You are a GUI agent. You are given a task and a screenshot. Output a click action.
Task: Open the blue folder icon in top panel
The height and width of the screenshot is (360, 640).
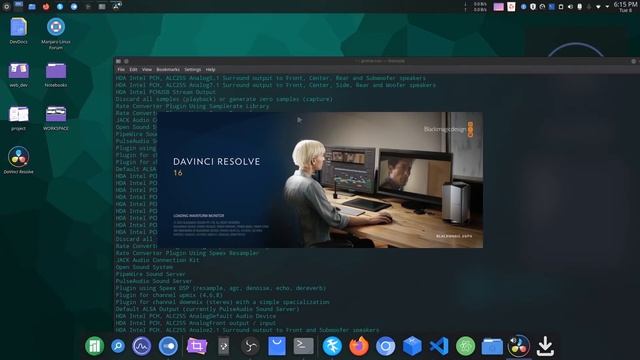[x=32, y=7]
